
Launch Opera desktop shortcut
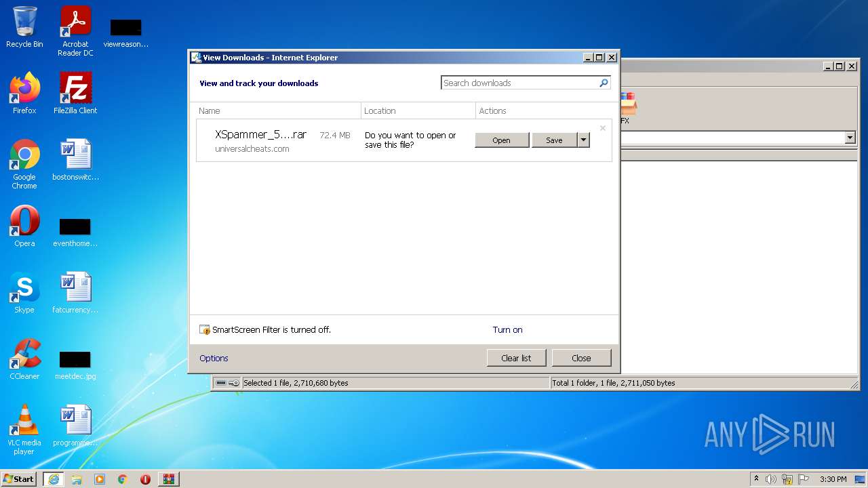(x=24, y=226)
